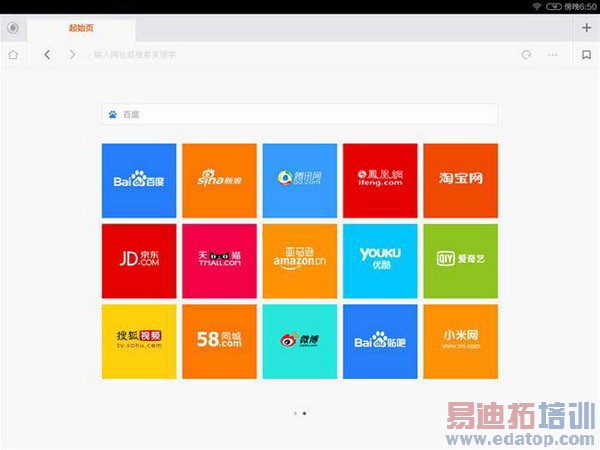Open the 58.com tile

click(x=219, y=342)
